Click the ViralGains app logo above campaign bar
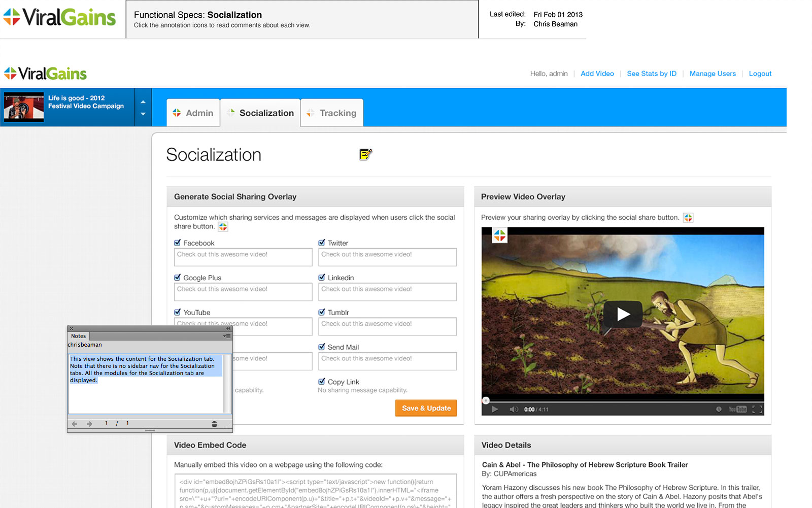This screenshot has width=812, height=508. coord(45,74)
